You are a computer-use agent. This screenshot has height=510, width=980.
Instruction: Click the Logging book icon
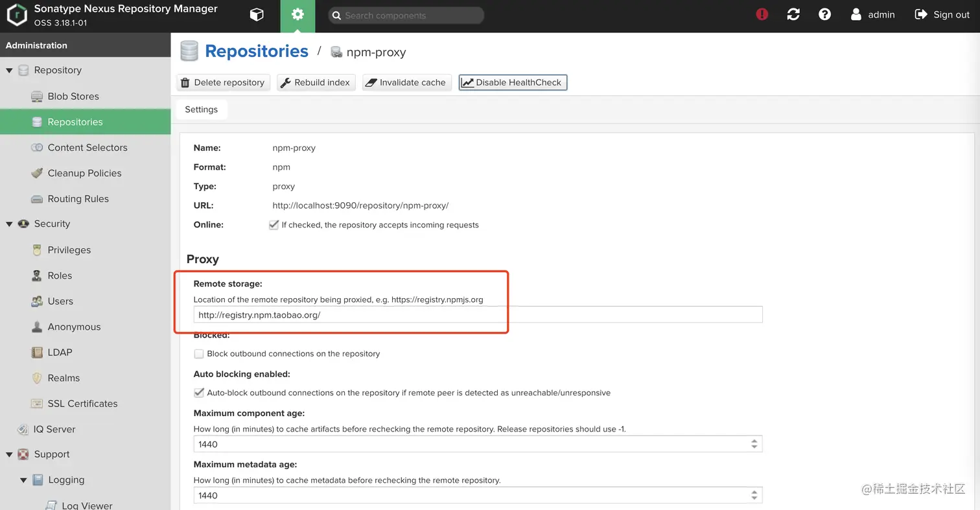click(x=38, y=480)
